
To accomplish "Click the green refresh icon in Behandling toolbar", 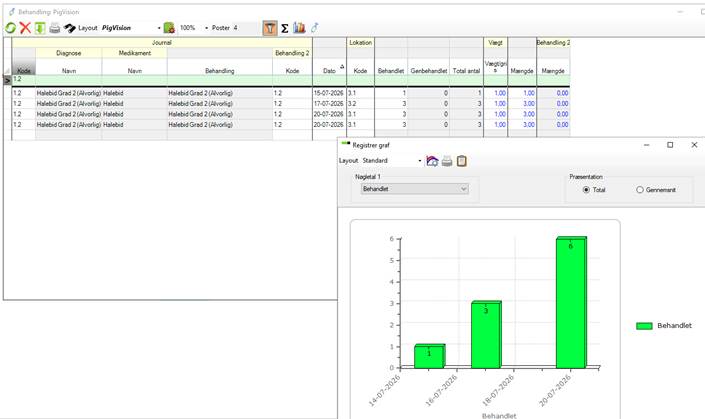I will (10, 28).
